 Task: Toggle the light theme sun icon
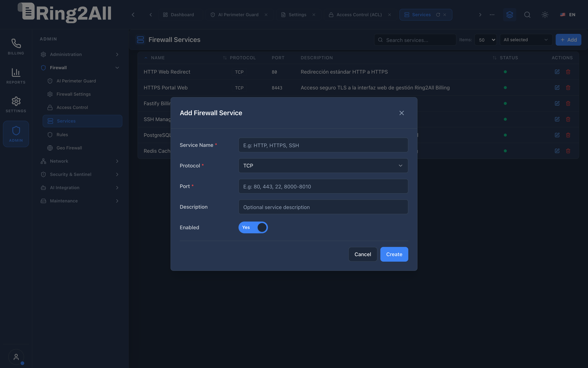pos(545,15)
